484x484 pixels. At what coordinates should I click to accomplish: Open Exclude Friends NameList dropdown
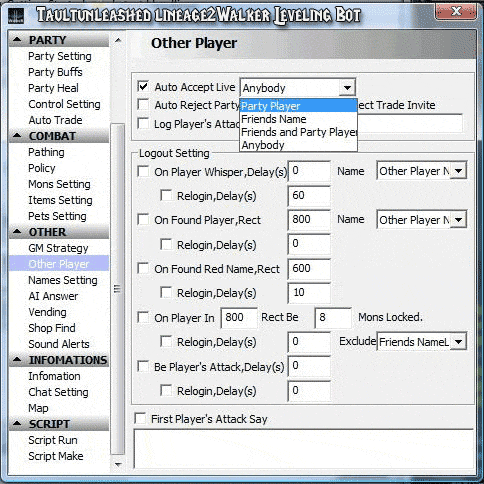tap(458, 342)
